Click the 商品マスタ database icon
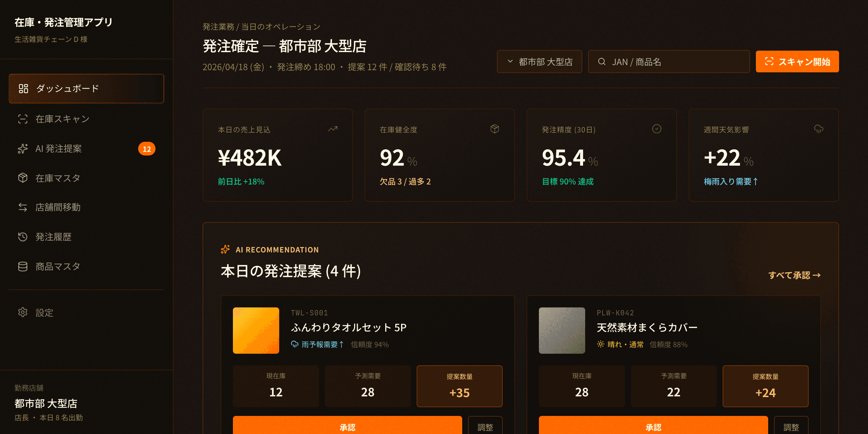Image resolution: width=868 pixels, height=434 pixels. [x=23, y=267]
